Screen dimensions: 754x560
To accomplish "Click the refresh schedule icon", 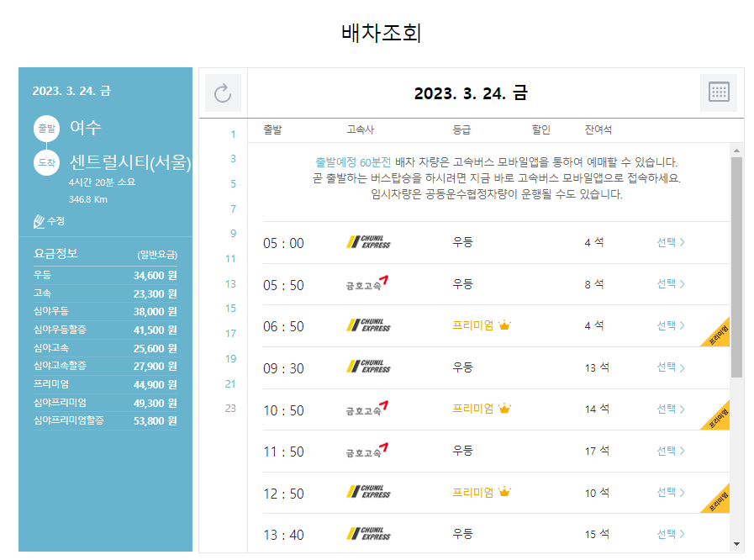I will pyautogui.click(x=223, y=92).
